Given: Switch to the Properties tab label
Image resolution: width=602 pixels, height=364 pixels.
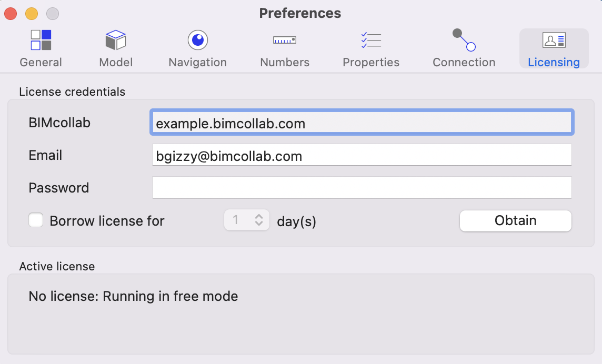Looking at the screenshot, I should (371, 62).
